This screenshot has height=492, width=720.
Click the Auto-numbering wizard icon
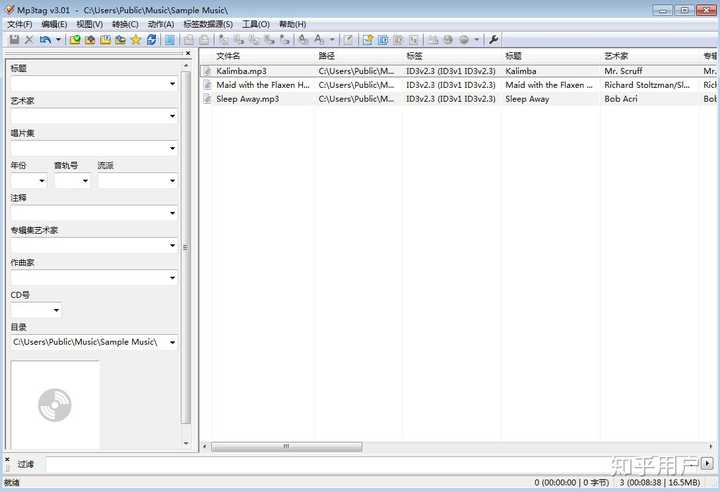(x=382, y=40)
